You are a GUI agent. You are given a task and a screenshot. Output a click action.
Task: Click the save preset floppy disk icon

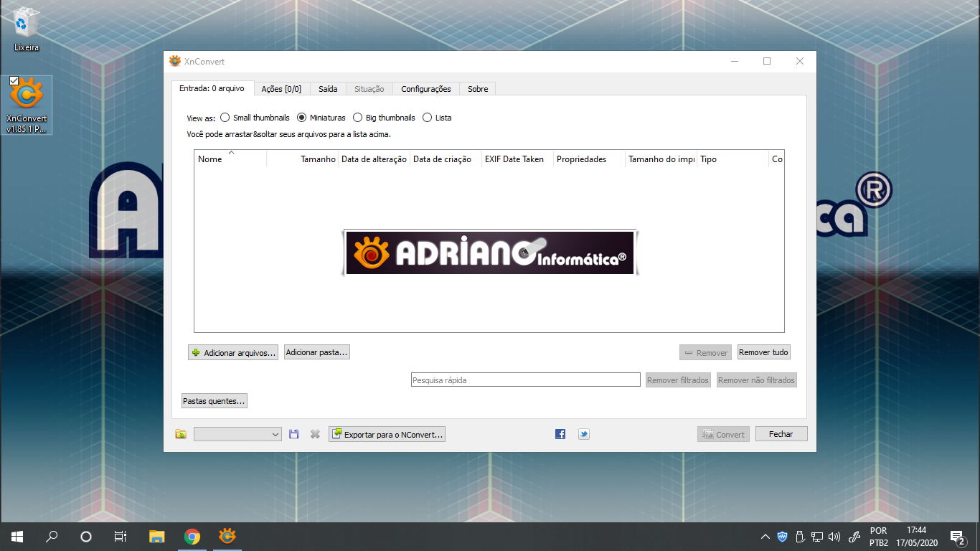(293, 433)
